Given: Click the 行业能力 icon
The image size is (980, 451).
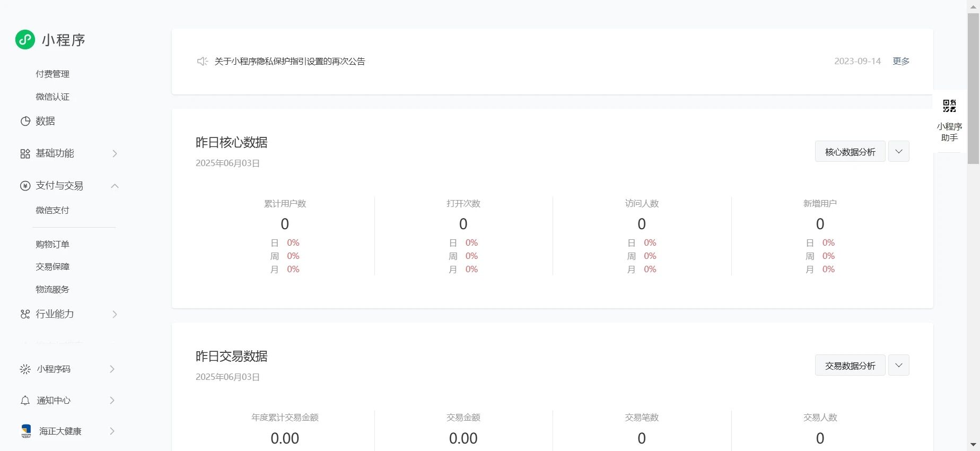Looking at the screenshot, I should click(25, 314).
